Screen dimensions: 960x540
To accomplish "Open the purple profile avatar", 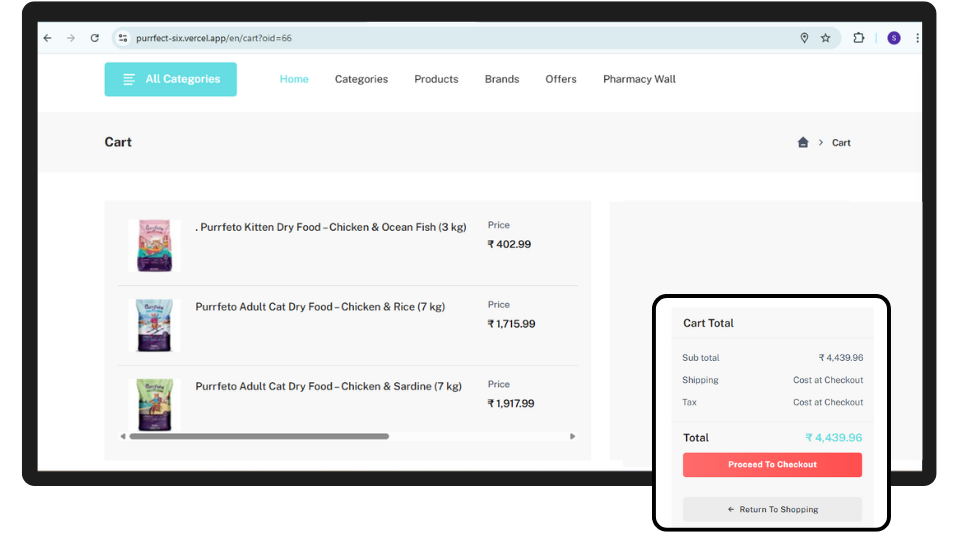I will pyautogui.click(x=894, y=38).
